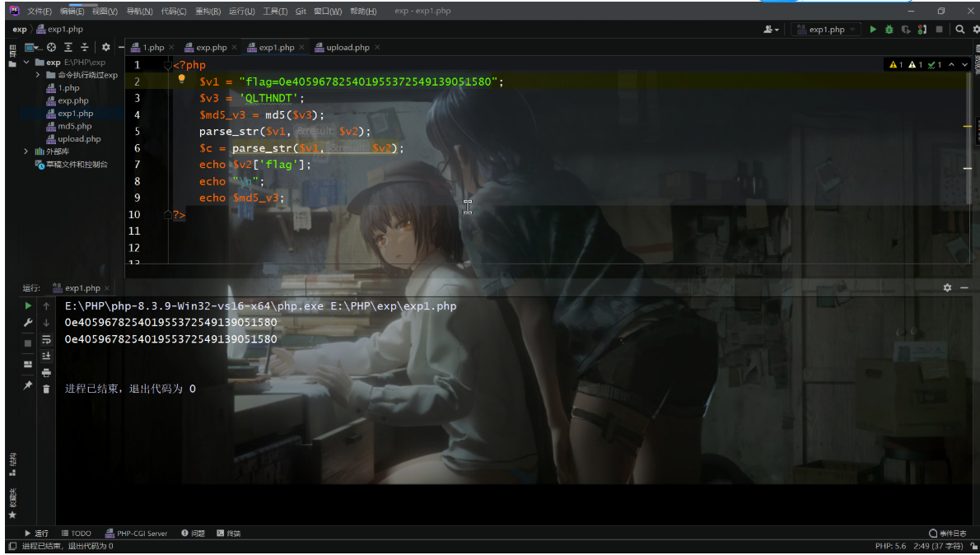Screen dimensions: 980x555
Task: Hide the project tool window
Action: click(121, 47)
